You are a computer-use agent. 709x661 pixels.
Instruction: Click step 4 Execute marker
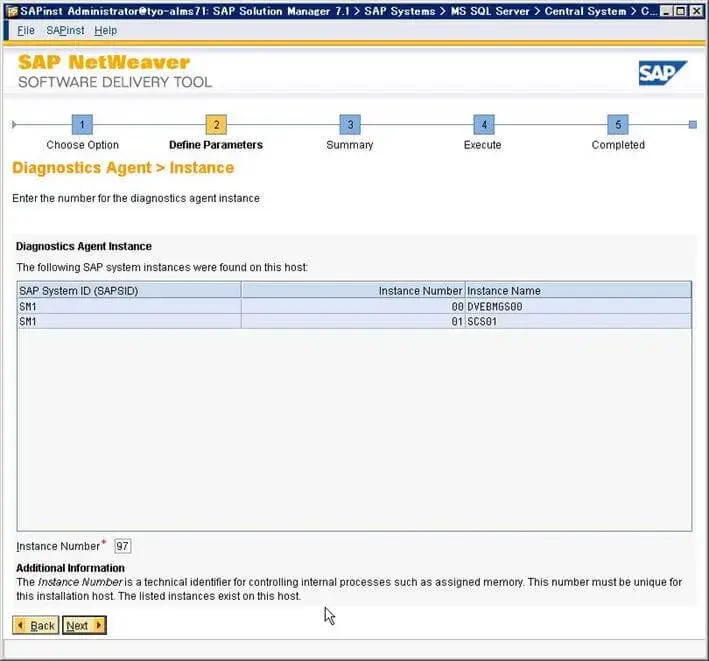(484, 125)
